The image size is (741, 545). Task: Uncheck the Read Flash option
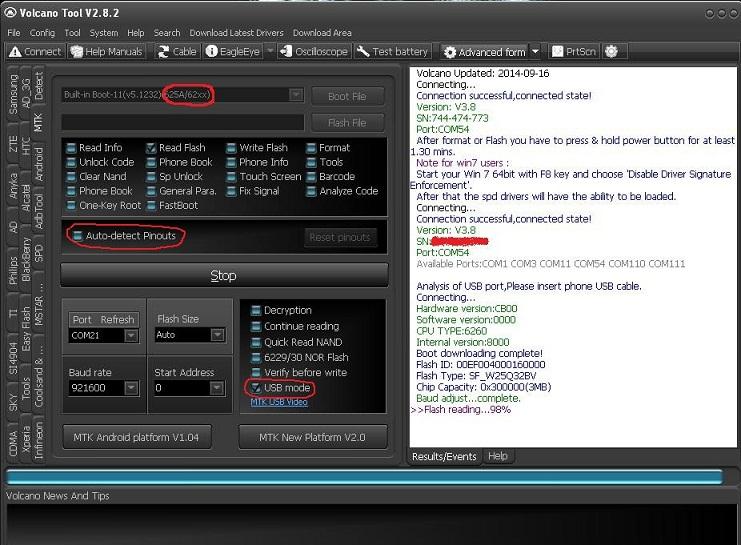[x=176, y=147]
